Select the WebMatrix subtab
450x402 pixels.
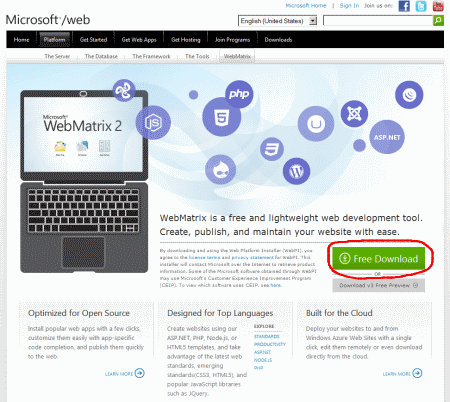click(237, 56)
